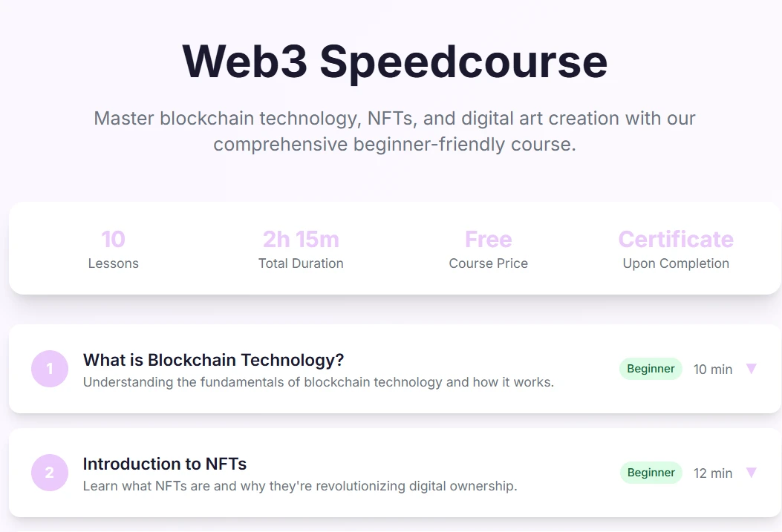Open the 'What is Blockchain Technology?' lesson title
This screenshot has height=532, width=782.
pyautogui.click(x=213, y=360)
